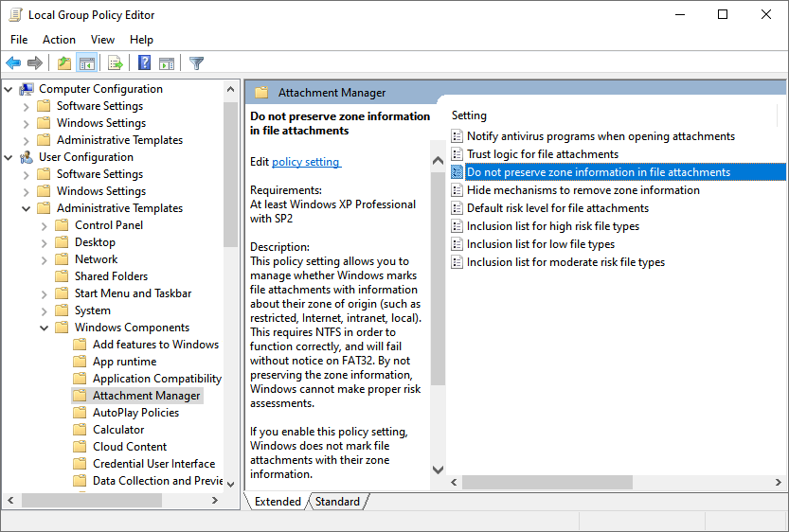Collapse the User Configuration node
This screenshot has height=532, width=789.
click(x=8, y=157)
